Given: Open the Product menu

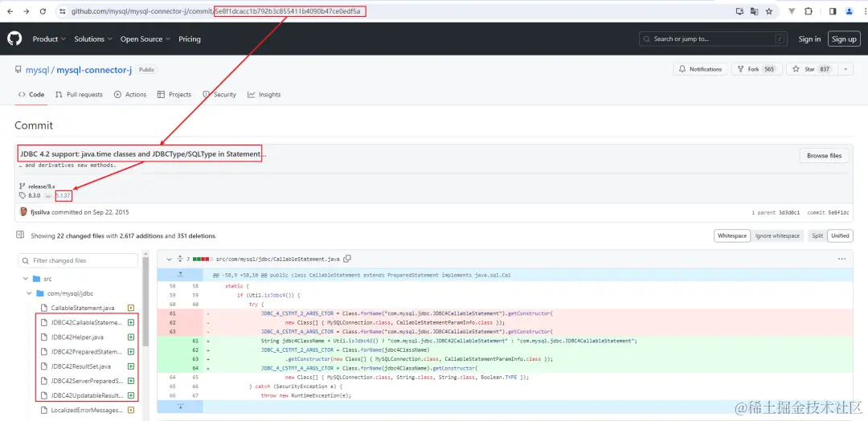Looking at the screenshot, I should click(49, 39).
